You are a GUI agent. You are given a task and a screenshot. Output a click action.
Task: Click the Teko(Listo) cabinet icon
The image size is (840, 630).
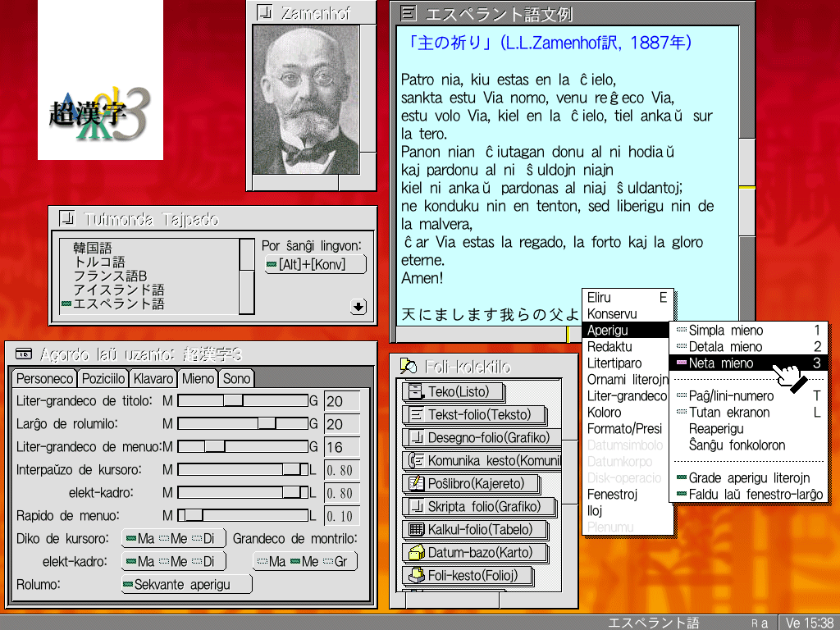(x=415, y=392)
